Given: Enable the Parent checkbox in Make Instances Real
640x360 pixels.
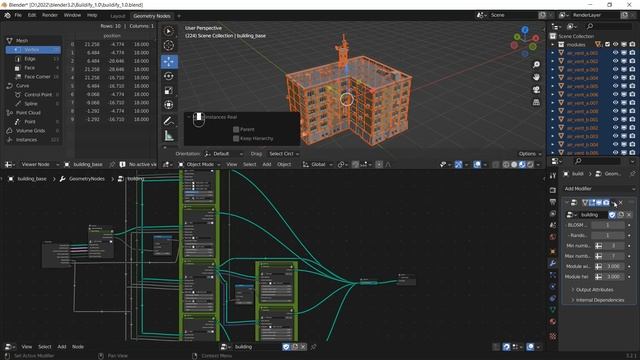Looking at the screenshot, I should point(236,129).
